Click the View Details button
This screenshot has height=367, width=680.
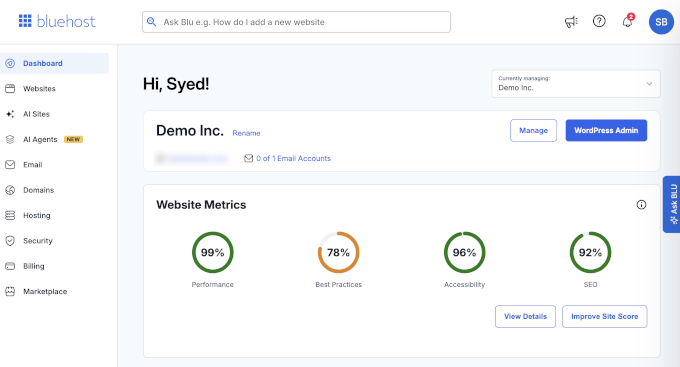coord(525,316)
